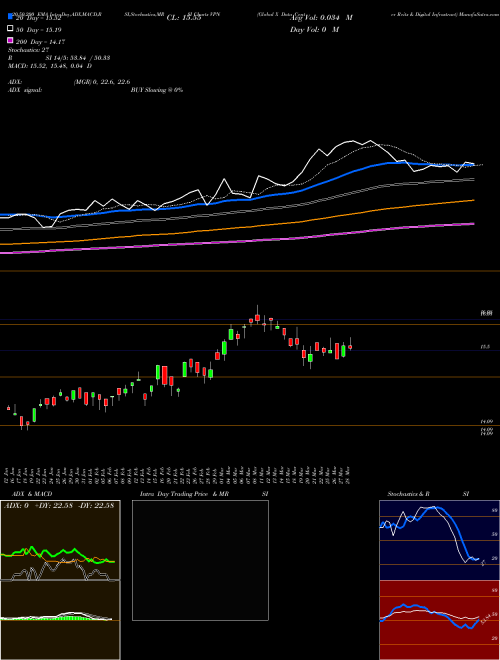500x660 pixels.
Task: Click the 'ADX signal:' label
Action: click(x=25, y=90)
